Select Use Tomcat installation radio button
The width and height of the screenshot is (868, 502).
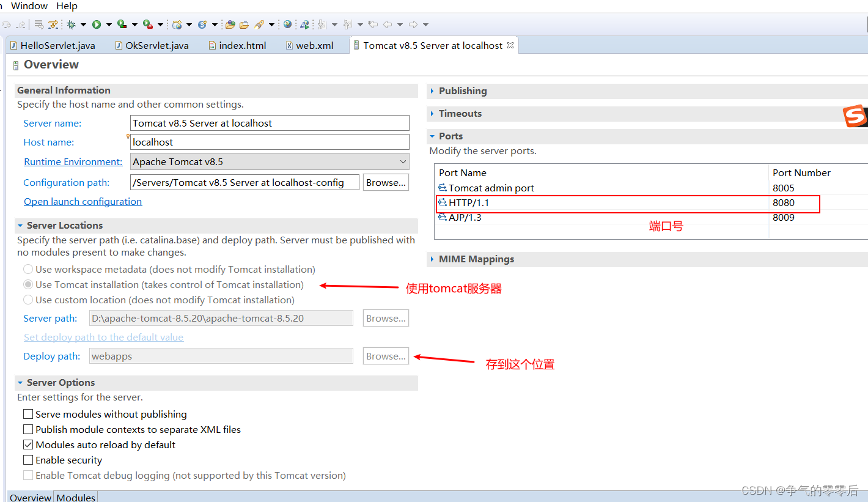pos(28,284)
